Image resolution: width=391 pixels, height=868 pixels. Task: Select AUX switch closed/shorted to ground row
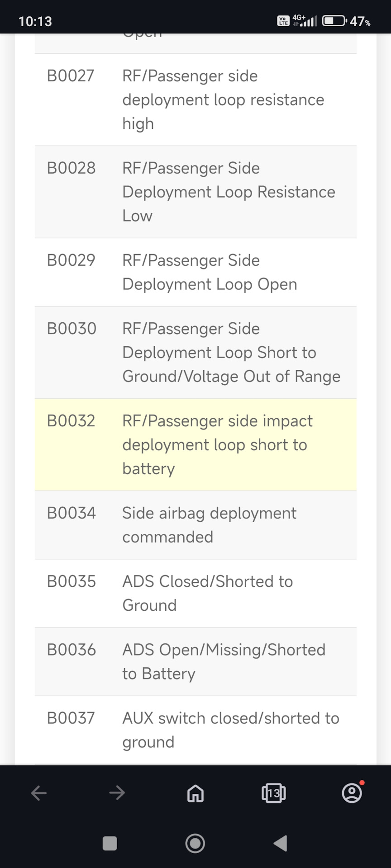pyautogui.click(x=195, y=730)
